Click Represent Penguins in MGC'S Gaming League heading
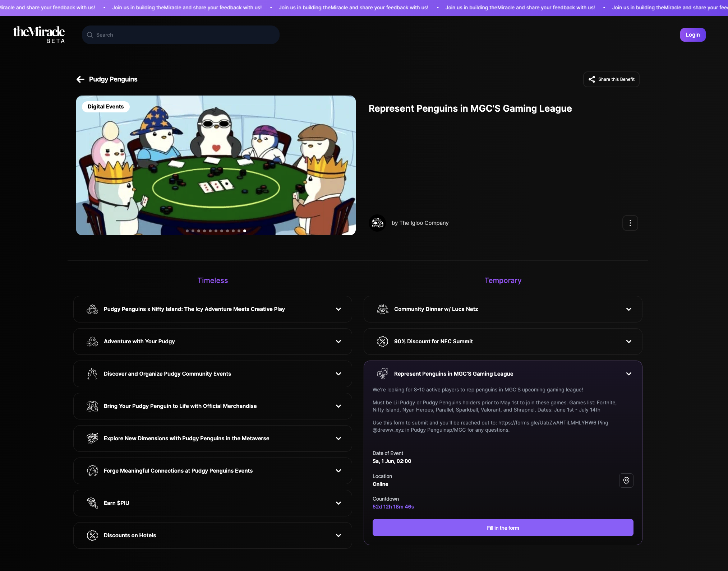This screenshot has height=571, width=728. click(x=470, y=108)
